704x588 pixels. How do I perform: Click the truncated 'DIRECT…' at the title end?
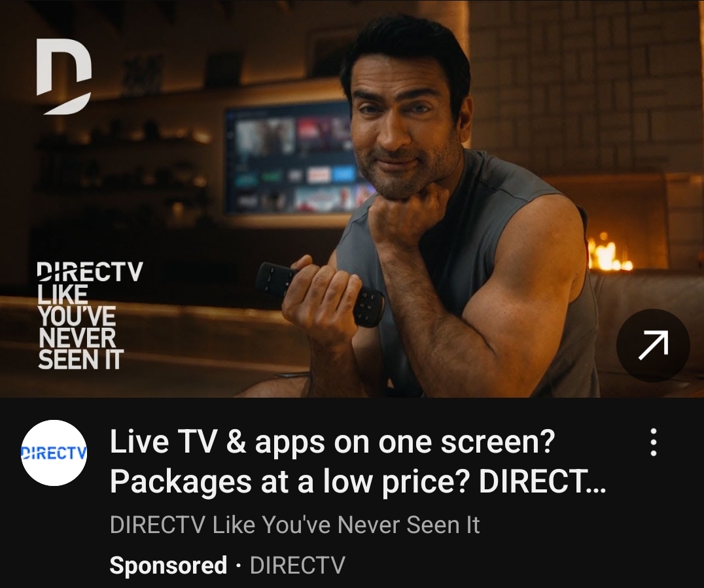542,481
